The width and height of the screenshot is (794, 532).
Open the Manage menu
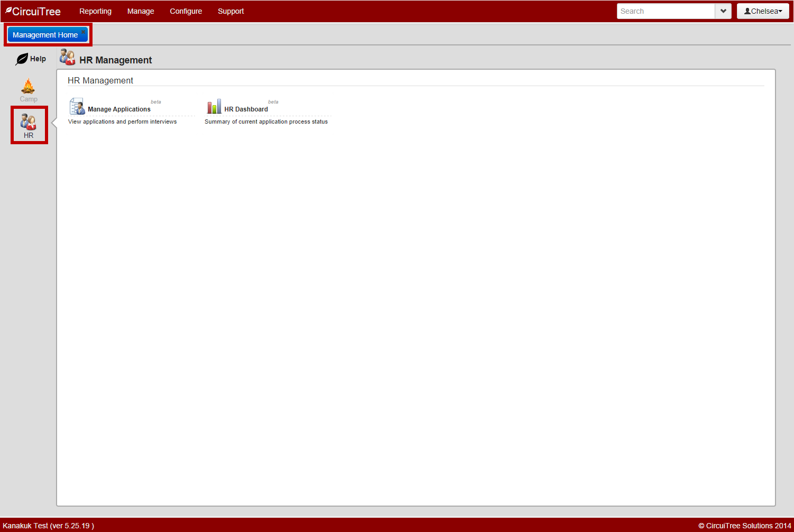(141, 11)
